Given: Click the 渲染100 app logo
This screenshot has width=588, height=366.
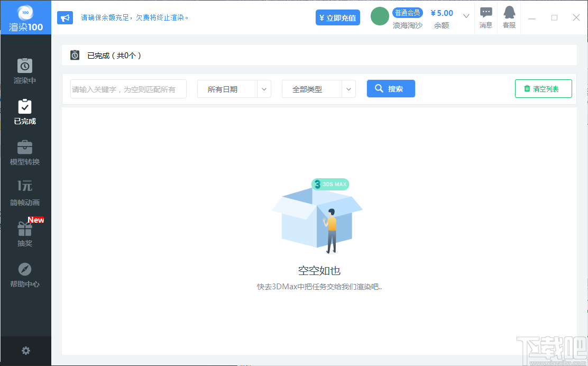Looking at the screenshot, I should click(x=25, y=17).
